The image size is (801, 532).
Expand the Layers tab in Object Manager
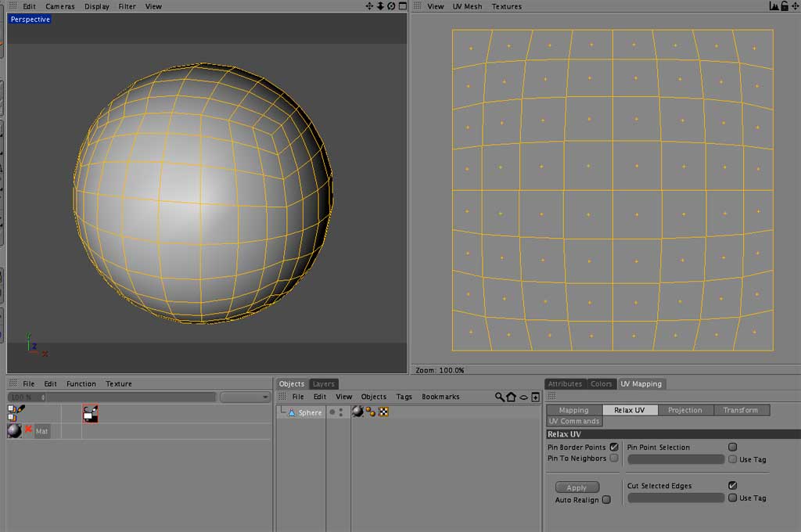click(x=323, y=383)
